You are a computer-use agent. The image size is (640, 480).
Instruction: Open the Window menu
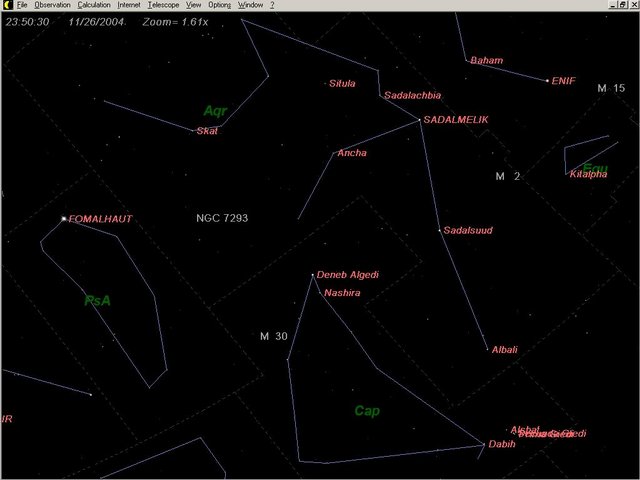[x=250, y=5]
